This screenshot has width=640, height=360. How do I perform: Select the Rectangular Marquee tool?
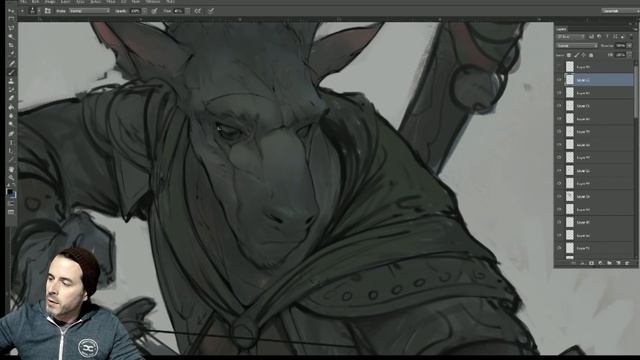tap(11, 18)
